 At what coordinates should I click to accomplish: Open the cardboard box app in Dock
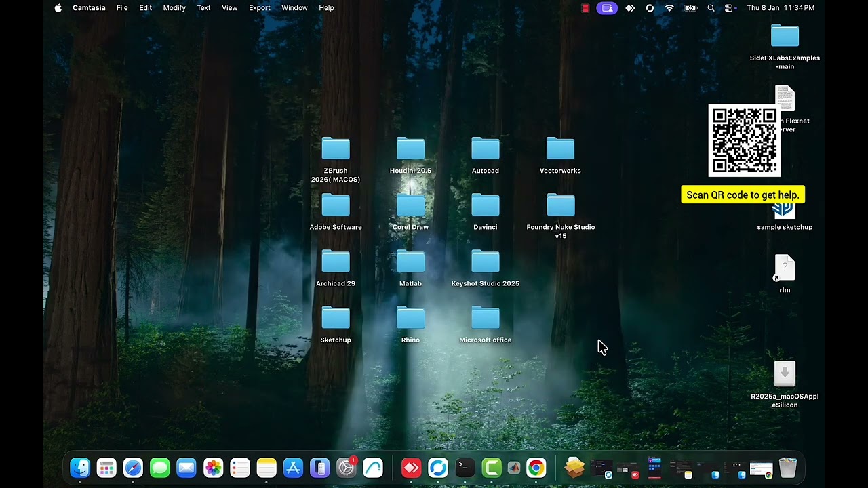pos(574,468)
